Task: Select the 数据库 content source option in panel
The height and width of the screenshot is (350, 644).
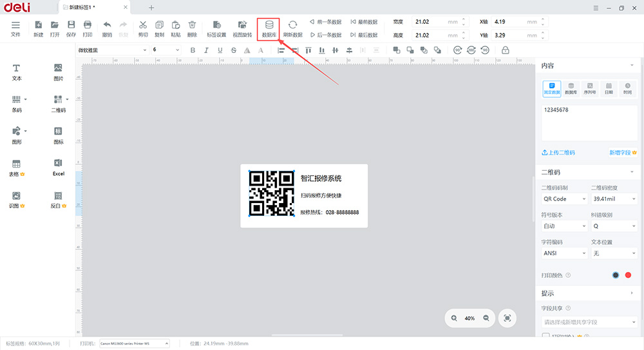Action: [x=571, y=88]
